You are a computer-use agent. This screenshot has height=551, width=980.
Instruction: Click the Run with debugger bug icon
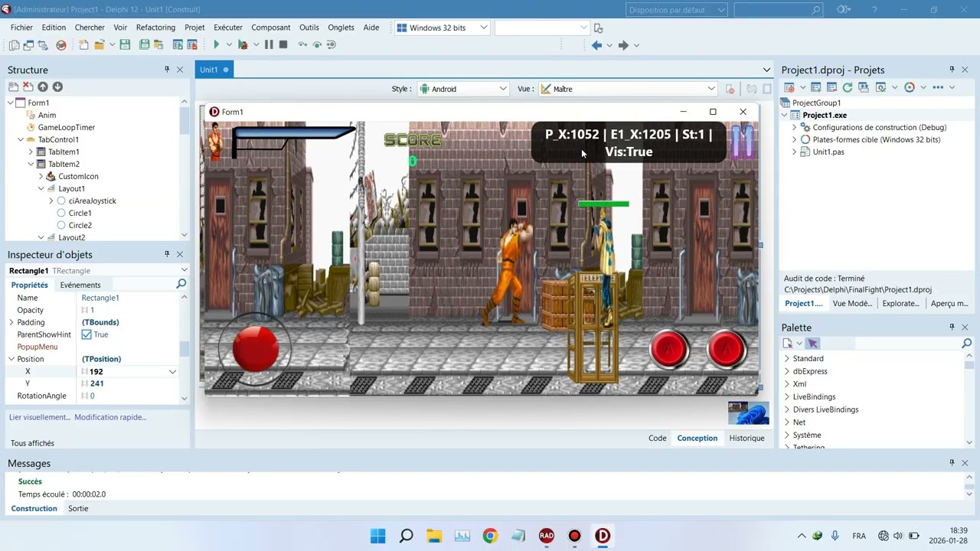click(x=243, y=44)
